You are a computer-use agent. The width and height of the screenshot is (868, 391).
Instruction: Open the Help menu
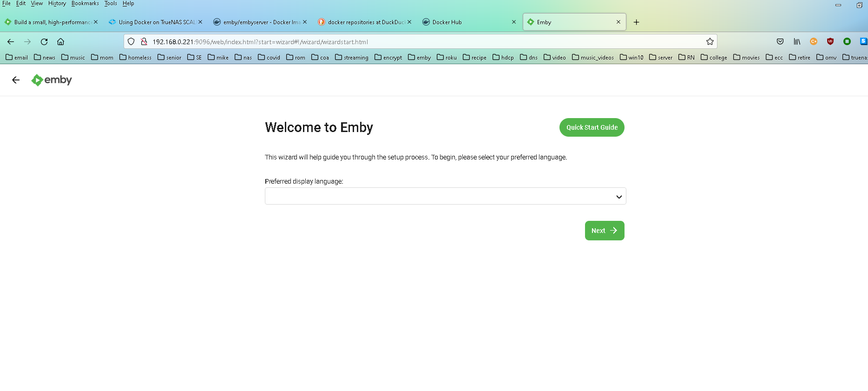tap(128, 3)
